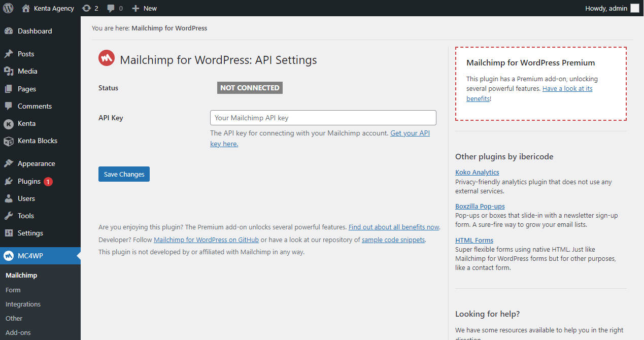The image size is (644, 340).
Task: Click the plus icon next to New
Action: (135, 8)
